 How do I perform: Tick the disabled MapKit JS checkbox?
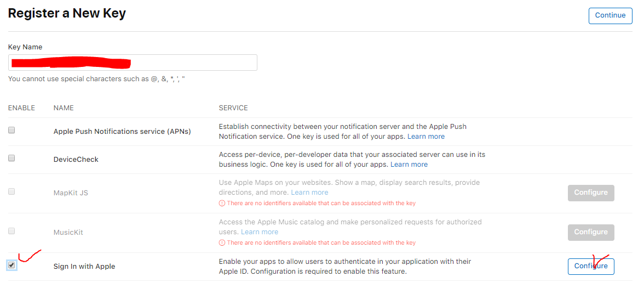pos(12,191)
